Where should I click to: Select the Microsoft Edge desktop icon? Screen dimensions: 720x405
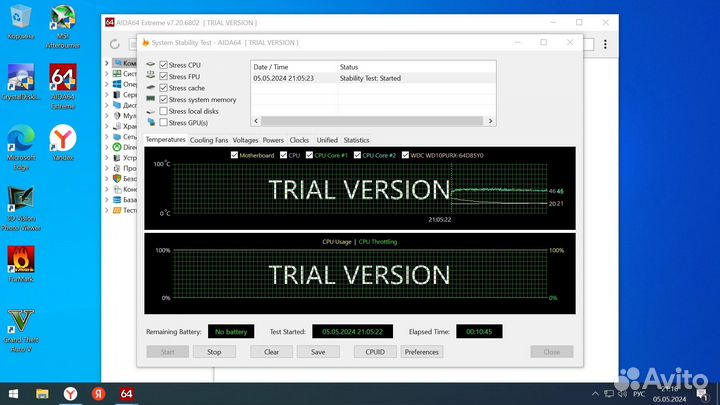[21, 148]
